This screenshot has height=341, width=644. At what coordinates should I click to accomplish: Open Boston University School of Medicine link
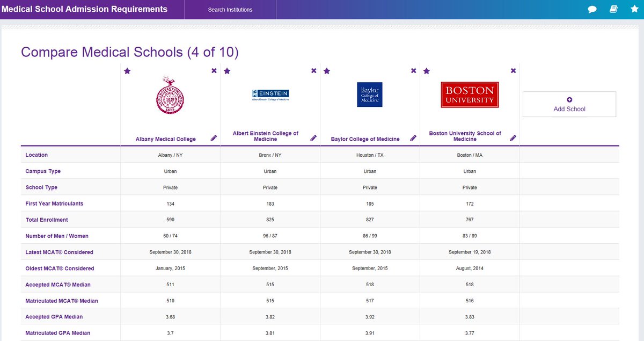(465, 136)
